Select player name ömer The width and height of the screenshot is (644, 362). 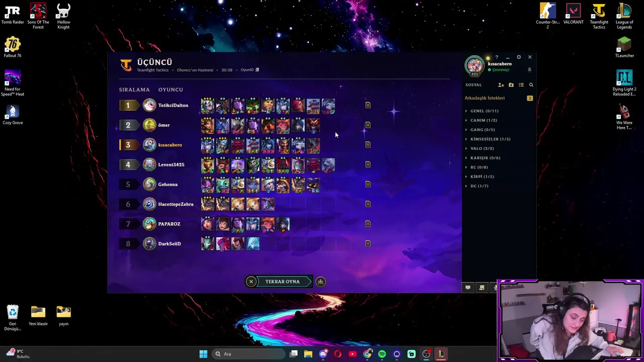click(164, 125)
